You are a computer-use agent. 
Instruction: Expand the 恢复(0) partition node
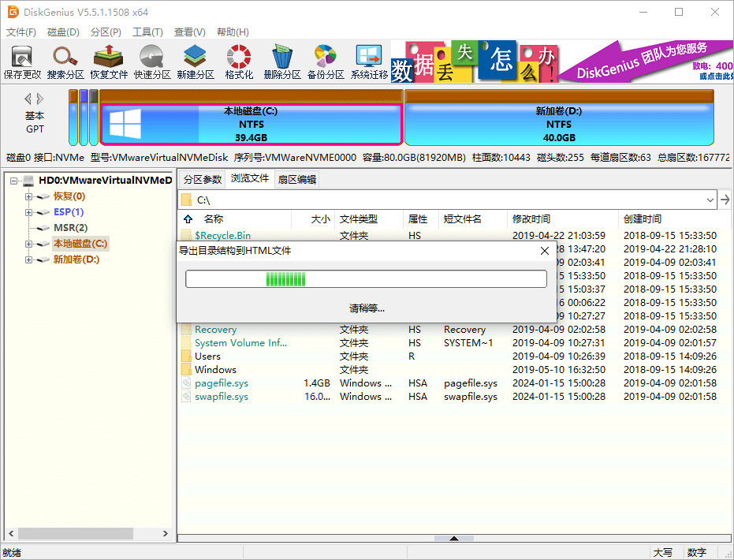29,196
